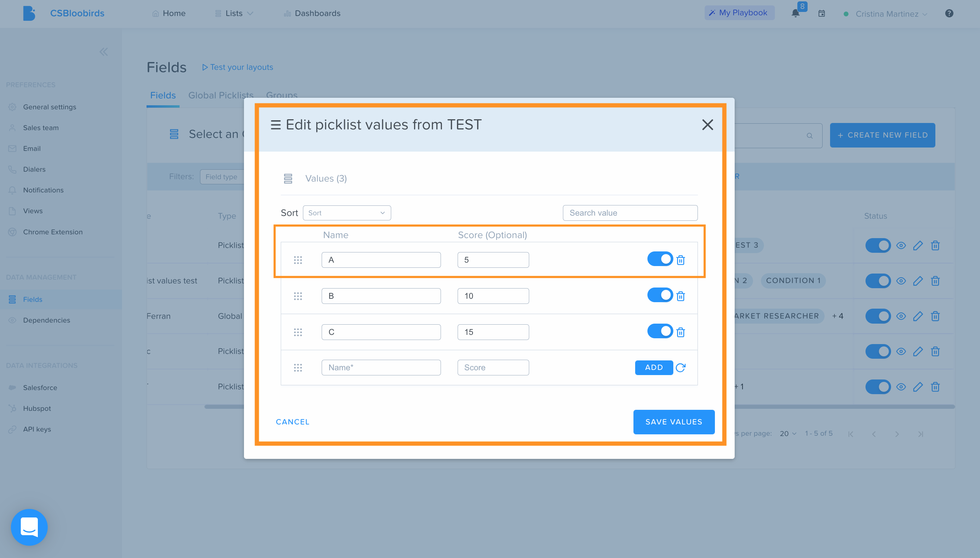Open General settings in sidebar
The height and width of the screenshot is (558, 980).
coord(49,107)
